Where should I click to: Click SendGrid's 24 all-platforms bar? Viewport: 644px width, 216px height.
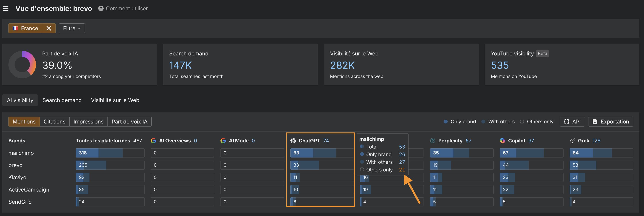[x=110, y=202]
